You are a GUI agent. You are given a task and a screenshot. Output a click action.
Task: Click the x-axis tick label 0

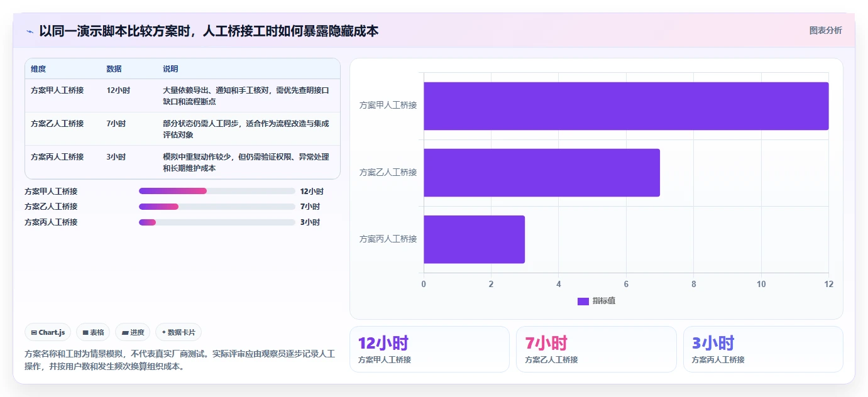[424, 284]
